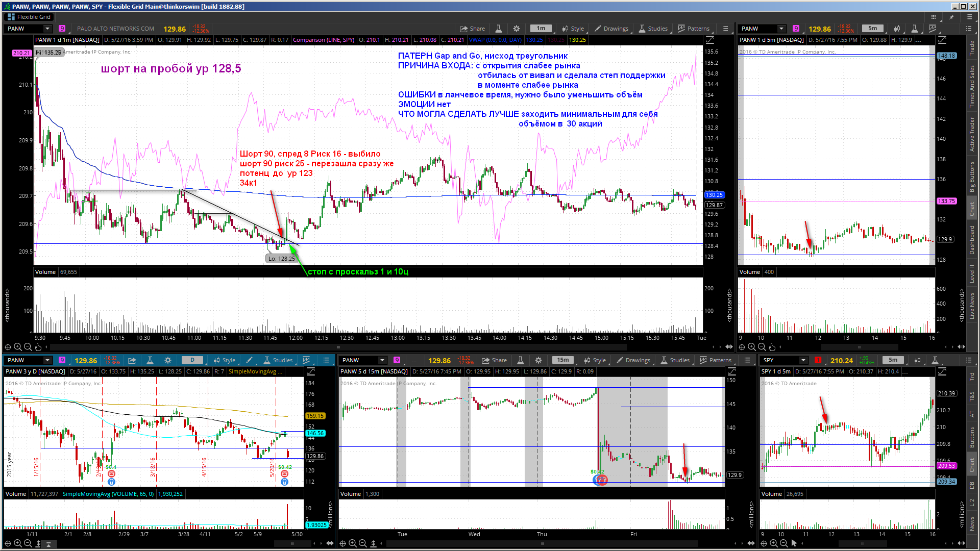
Task: Open the Times And Sales side tab
Action: click(972, 86)
